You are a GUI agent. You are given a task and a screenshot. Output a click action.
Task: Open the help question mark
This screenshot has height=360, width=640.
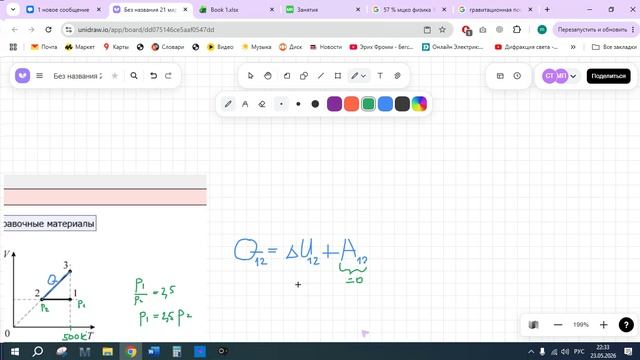pyautogui.click(x=626, y=325)
